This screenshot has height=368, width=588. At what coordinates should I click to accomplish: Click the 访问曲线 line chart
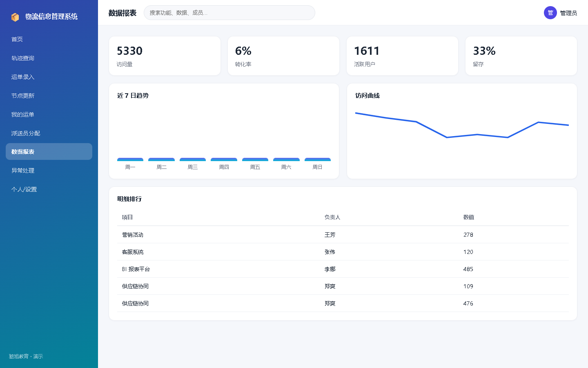tap(462, 125)
